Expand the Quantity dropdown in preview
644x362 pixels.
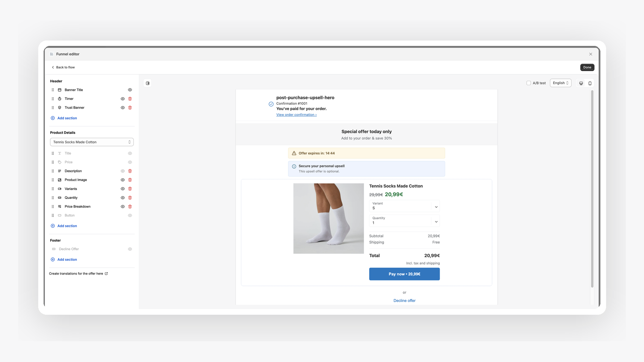click(404, 221)
